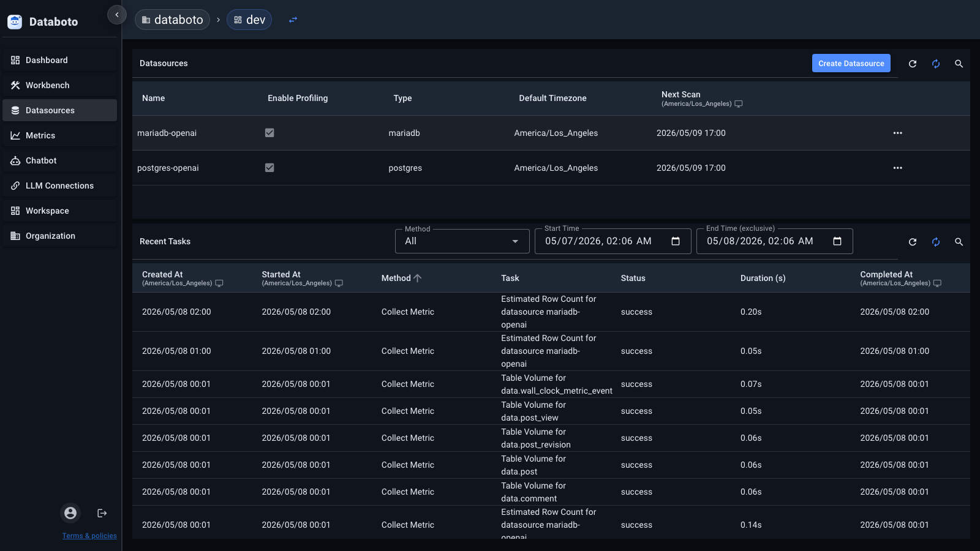Open Organization settings in sidebar
The width and height of the screenshot is (980, 551).
click(59, 236)
